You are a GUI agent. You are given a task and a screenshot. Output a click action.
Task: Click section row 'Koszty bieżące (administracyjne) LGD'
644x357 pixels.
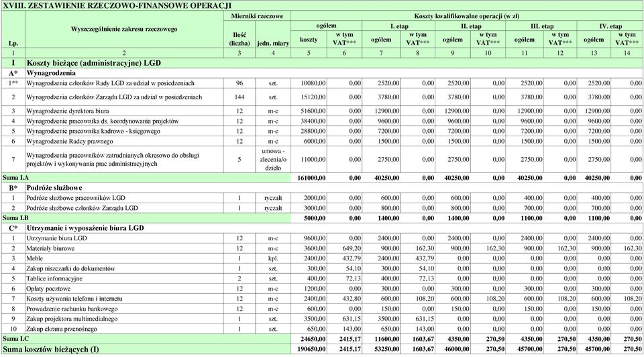click(x=94, y=63)
